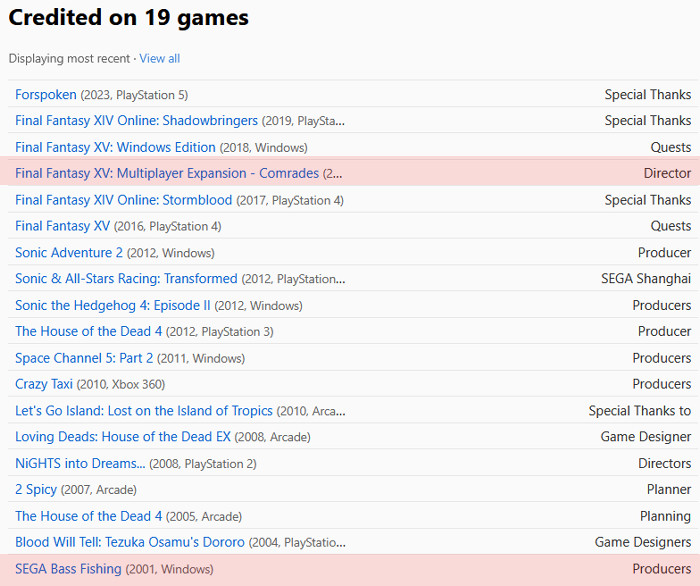The height and width of the screenshot is (586, 700).
Task: Click 'Special Thanks' credit in Forspoken row
Action: [648, 95]
